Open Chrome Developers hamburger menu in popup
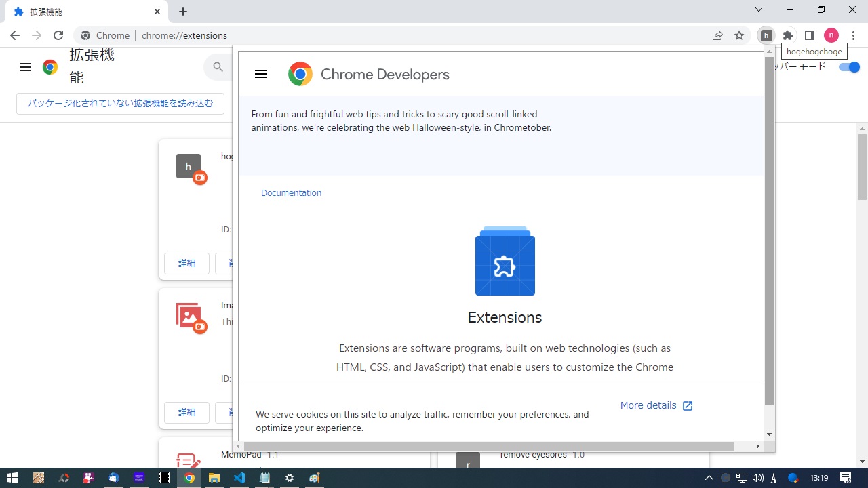 pos(261,75)
